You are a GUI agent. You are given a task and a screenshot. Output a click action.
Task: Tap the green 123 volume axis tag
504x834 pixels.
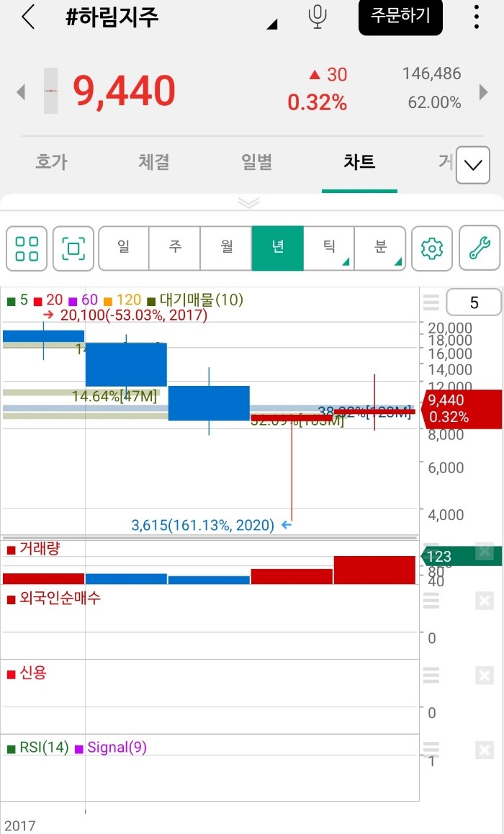point(461,556)
